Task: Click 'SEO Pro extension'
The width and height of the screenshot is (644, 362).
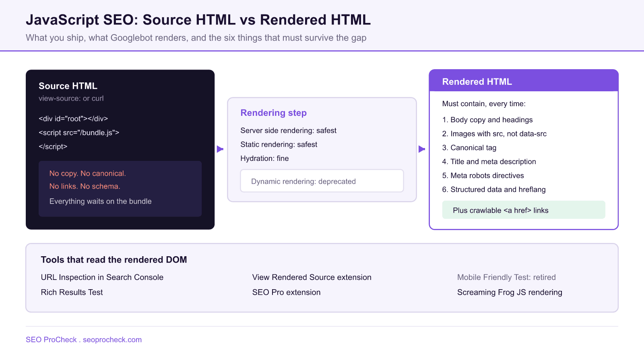Action: point(287,292)
